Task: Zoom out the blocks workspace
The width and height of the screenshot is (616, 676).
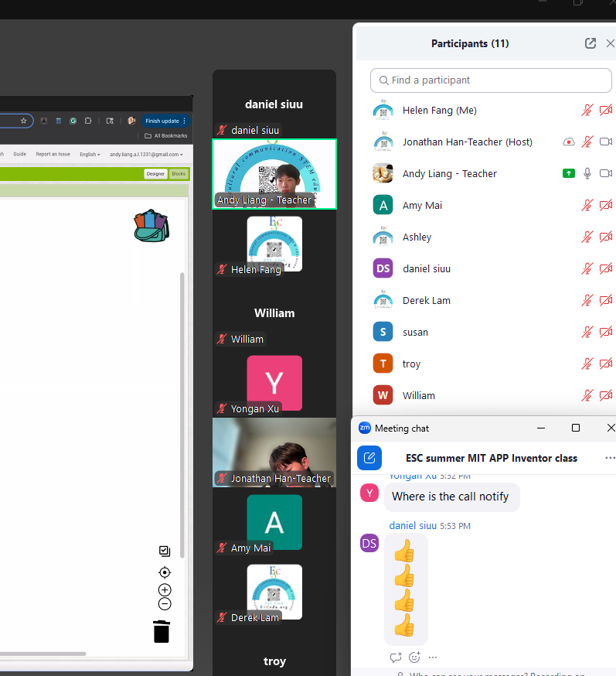Action: 165,604
